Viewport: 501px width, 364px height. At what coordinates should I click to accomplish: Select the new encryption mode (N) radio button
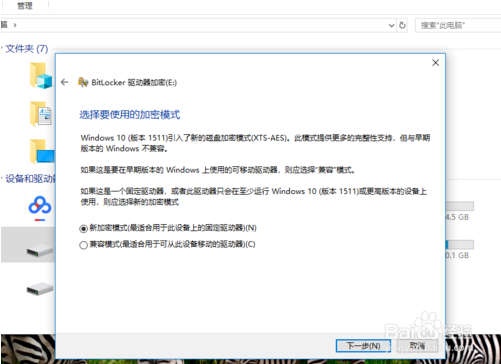(83, 229)
